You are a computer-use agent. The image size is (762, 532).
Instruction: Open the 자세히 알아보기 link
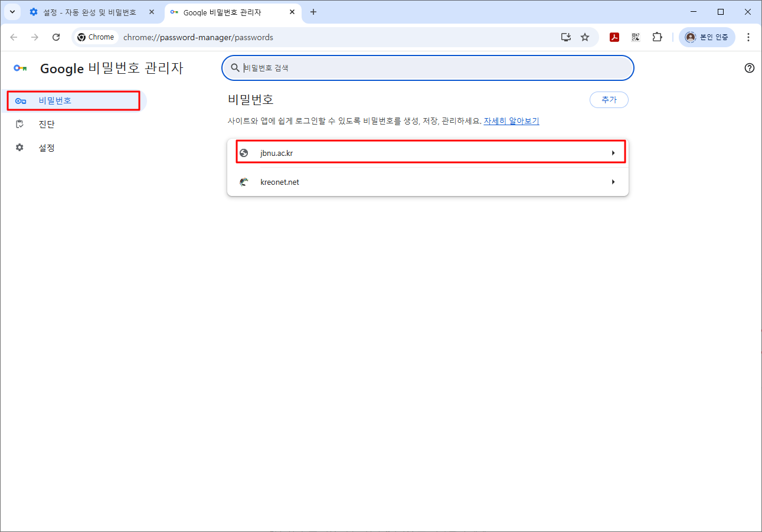click(x=511, y=121)
